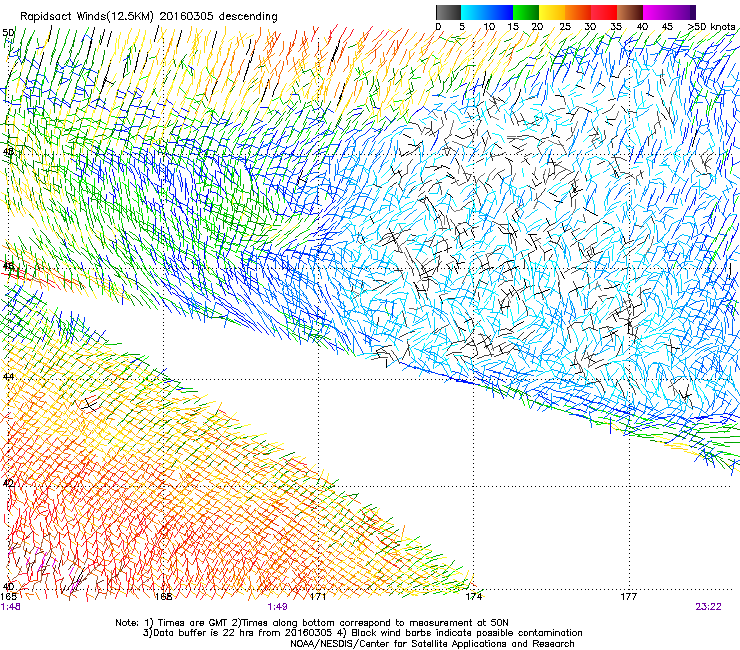The width and height of the screenshot is (740, 650).
Task: Click the '>50 knots' legend label
Action: tap(711, 27)
